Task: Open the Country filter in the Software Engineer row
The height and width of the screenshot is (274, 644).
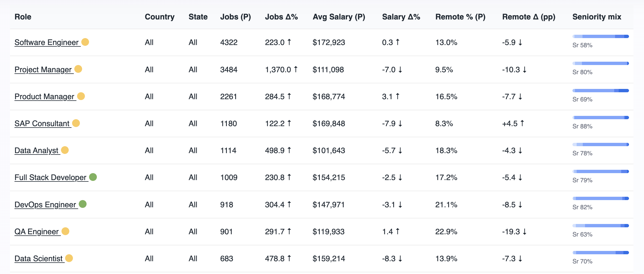Action: pyautogui.click(x=149, y=42)
